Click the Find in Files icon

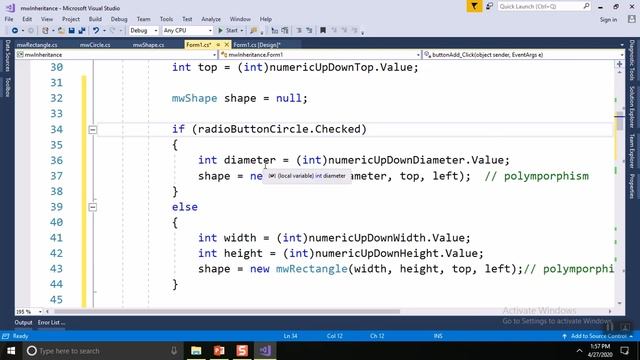pos(254,31)
